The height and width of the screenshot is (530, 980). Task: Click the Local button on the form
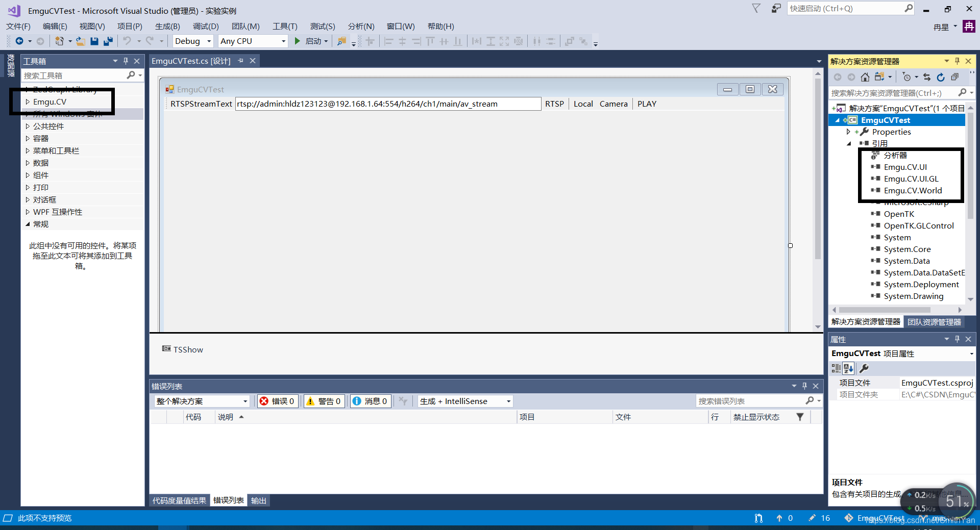click(x=583, y=104)
